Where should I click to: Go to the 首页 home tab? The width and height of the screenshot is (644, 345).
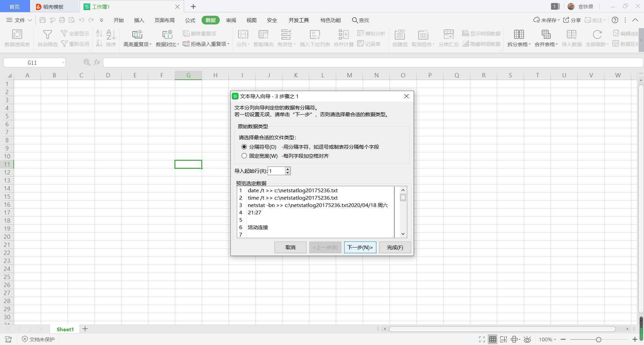(x=14, y=6)
